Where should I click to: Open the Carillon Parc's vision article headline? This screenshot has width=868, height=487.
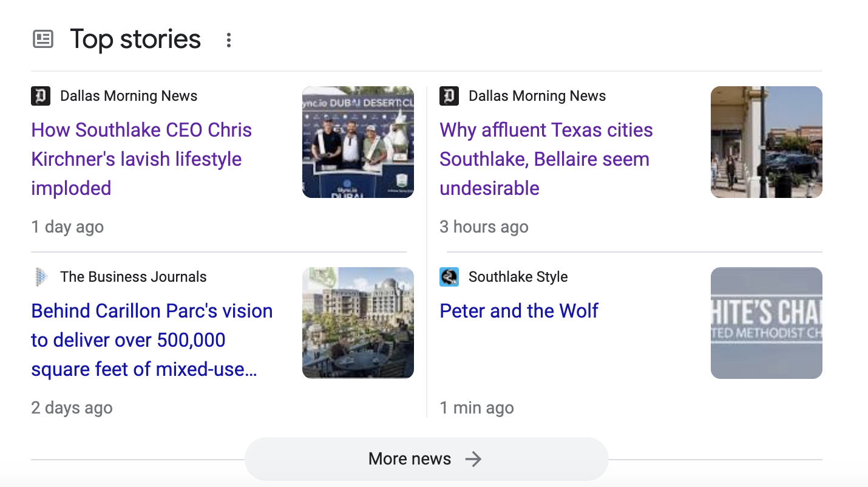point(152,340)
